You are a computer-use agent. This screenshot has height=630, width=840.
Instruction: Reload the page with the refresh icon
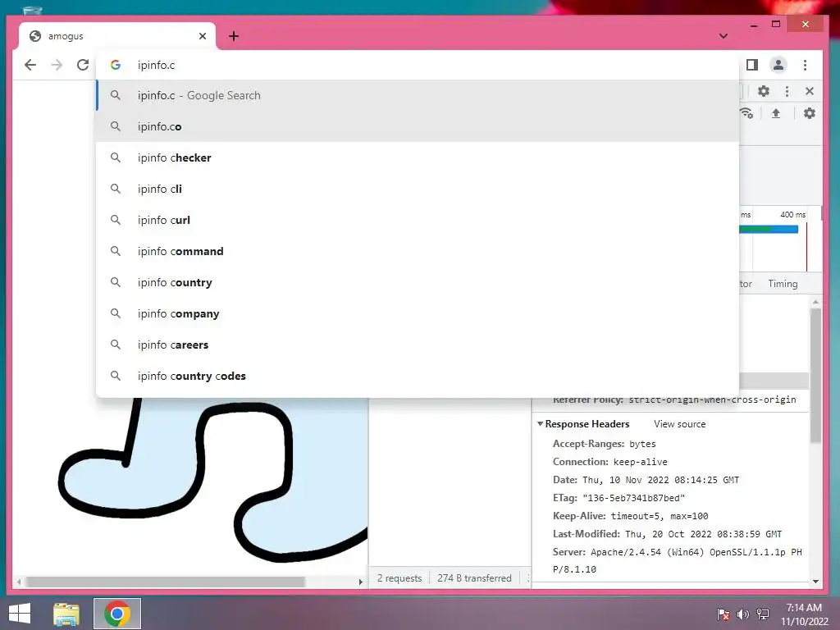click(83, 65)
